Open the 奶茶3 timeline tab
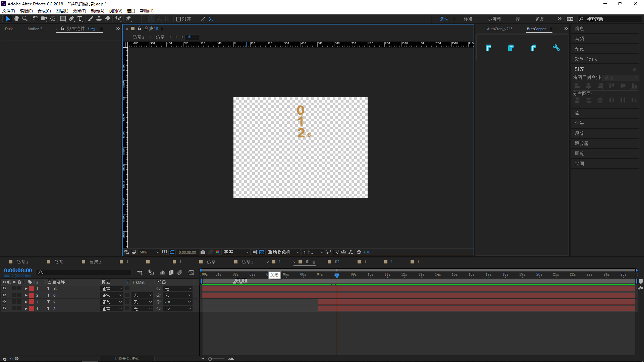Image resolution: width=644 pixels, height=362 pixels. (248, 262)
